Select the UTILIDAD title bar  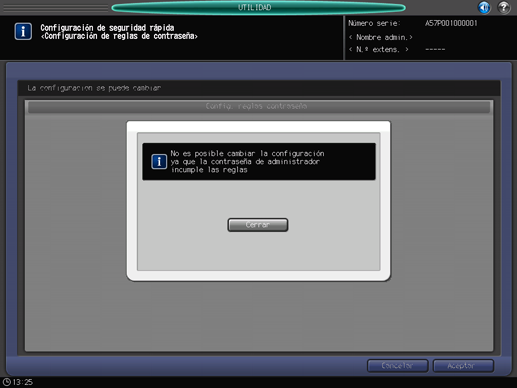(258, 7)
